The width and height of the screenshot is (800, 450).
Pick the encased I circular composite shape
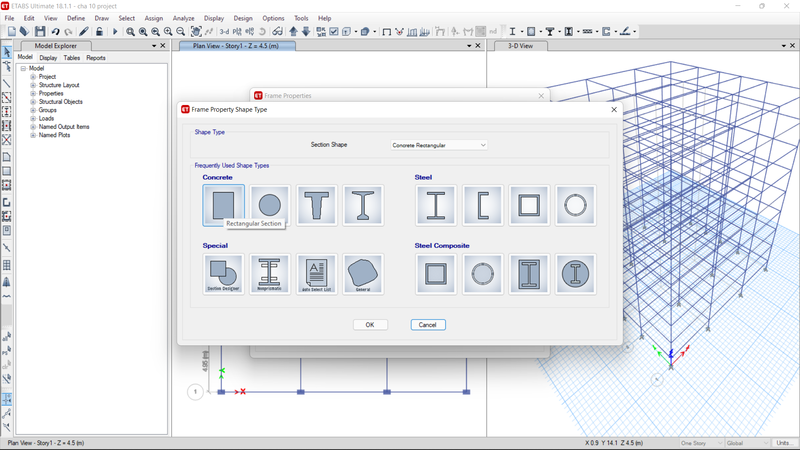click(x=576, y=274)
